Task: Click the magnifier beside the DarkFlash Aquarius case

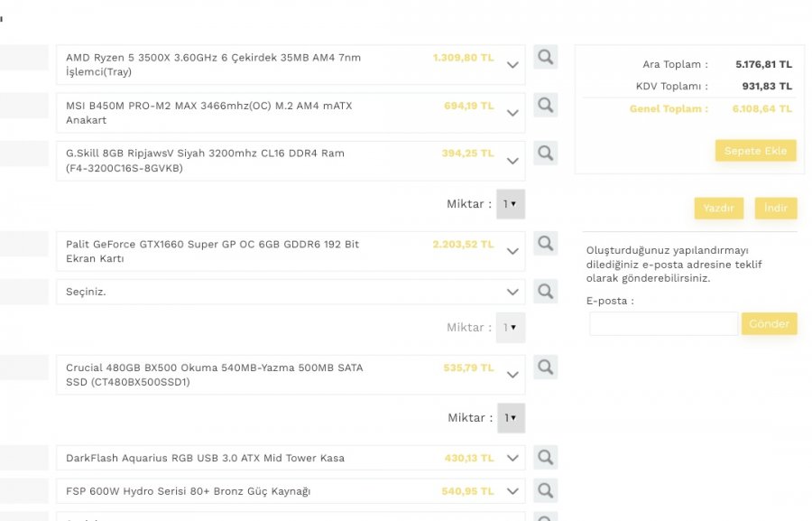Action: (x=545, y=457)
